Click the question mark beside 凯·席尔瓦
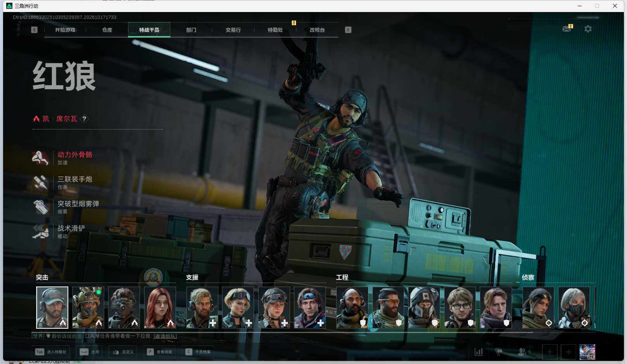627x364 pixels. [x=84, y=119]
